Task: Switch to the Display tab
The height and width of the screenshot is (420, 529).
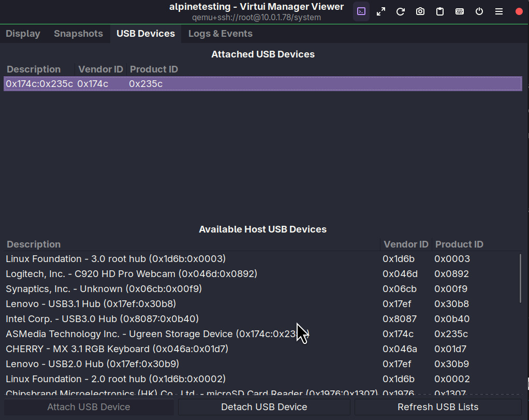Action: click(x=23, y=34)
